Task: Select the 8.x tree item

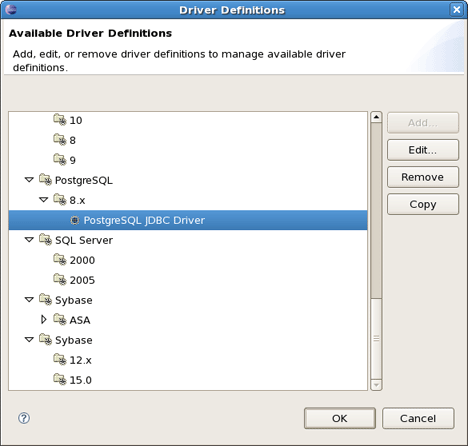Action: click(77, 200)
